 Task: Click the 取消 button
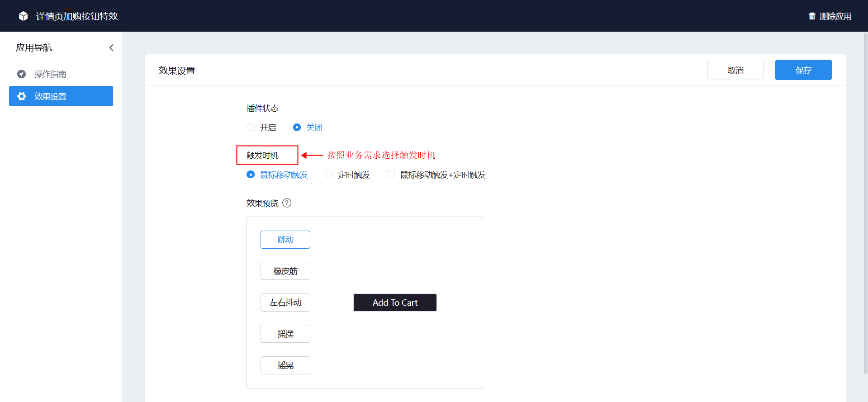coord(735,70)
